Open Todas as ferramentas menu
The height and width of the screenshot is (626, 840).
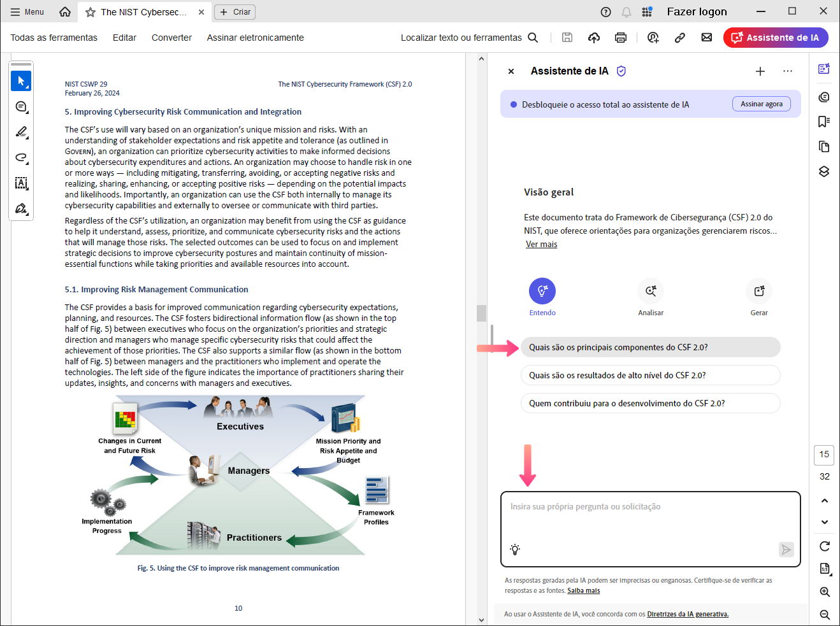point(54,38)
